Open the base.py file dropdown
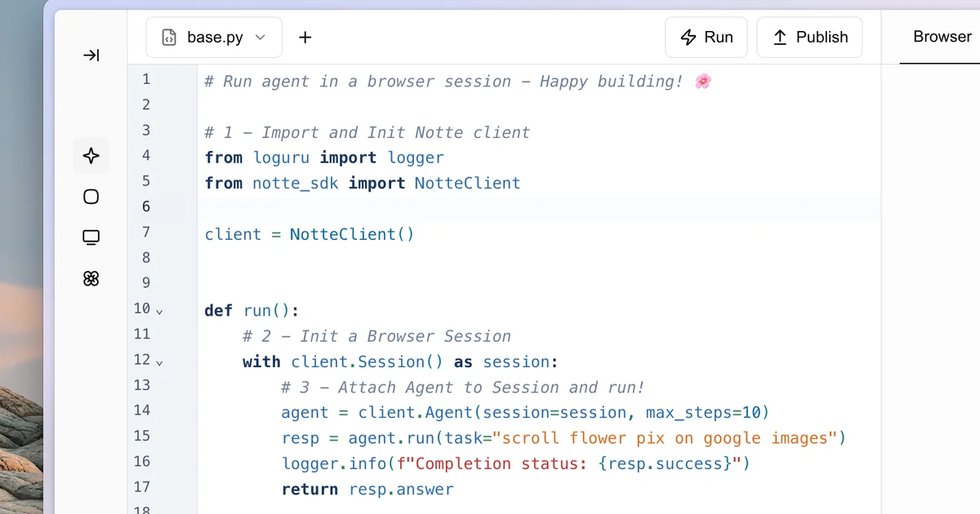The image size is (980, 514). (x=214, y=38)
